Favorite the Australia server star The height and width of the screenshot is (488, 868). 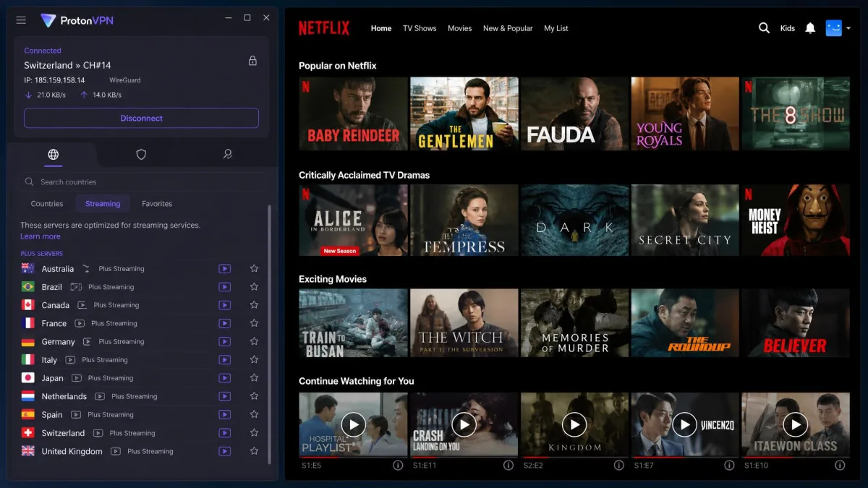[x=254, y=268]
